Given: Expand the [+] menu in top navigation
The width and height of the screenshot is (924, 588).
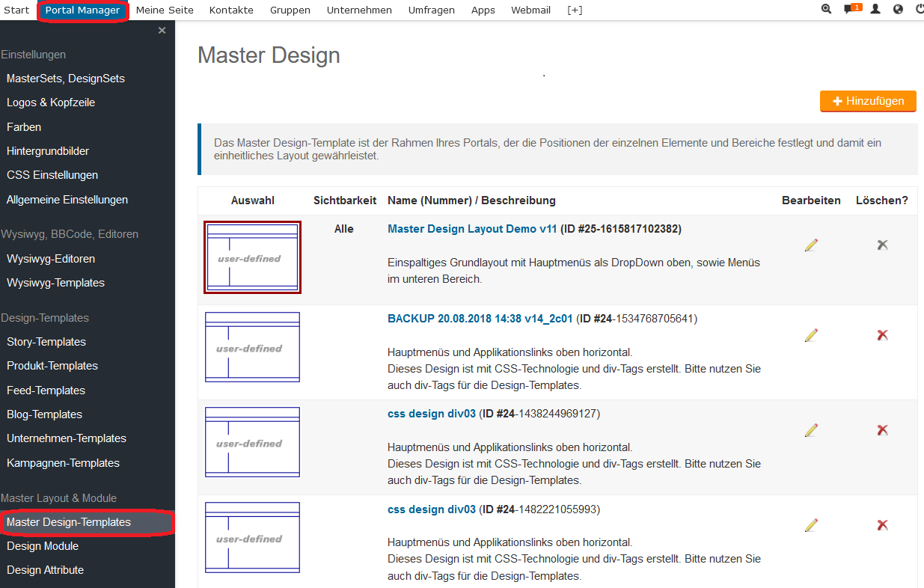Looking at the screenshot, I should click(x=575, y=10).
